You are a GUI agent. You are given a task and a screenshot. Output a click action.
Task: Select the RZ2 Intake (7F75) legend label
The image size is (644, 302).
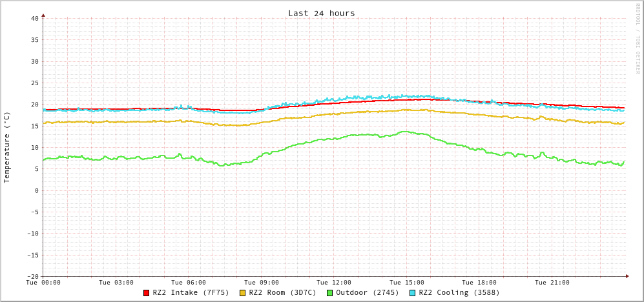(x=191, y=292)
